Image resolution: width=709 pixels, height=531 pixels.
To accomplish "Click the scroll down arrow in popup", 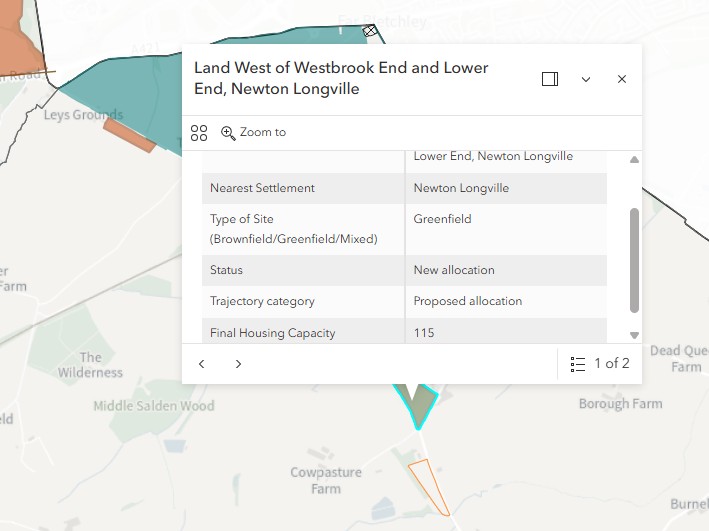I will coord(634,335).
